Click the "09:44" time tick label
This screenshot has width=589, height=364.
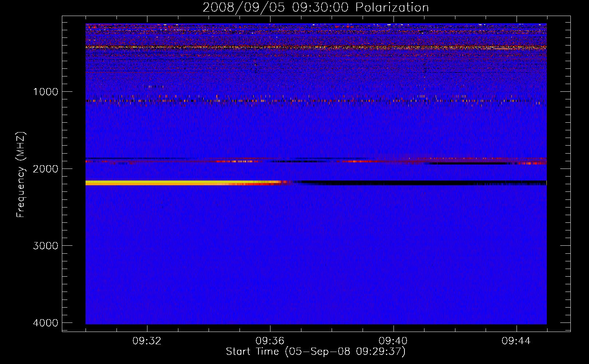click(x=516, y=341)
